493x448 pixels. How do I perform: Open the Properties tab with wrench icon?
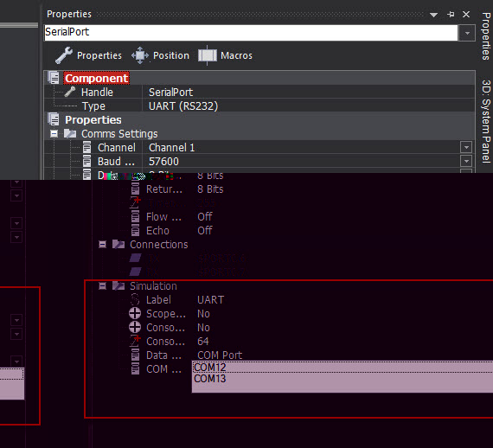[x=88, y=55]
